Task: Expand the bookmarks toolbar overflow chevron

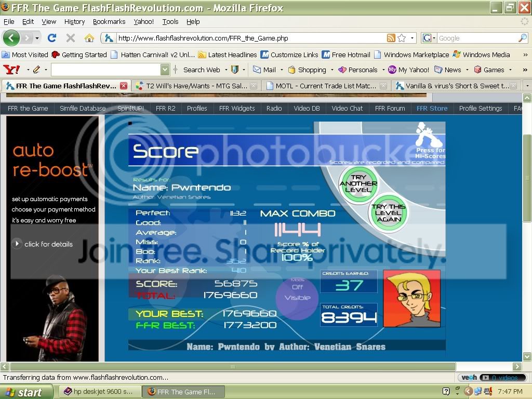Action: (x=524, y=55)
